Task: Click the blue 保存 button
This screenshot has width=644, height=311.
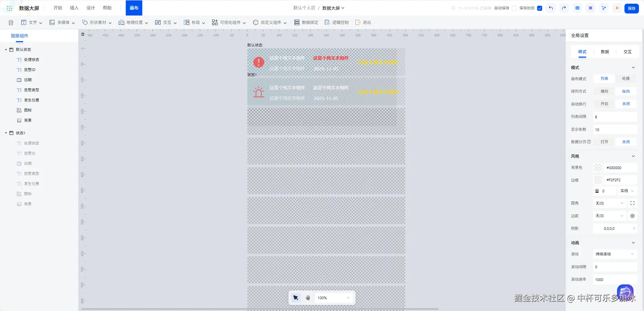Action: [632, 8]
